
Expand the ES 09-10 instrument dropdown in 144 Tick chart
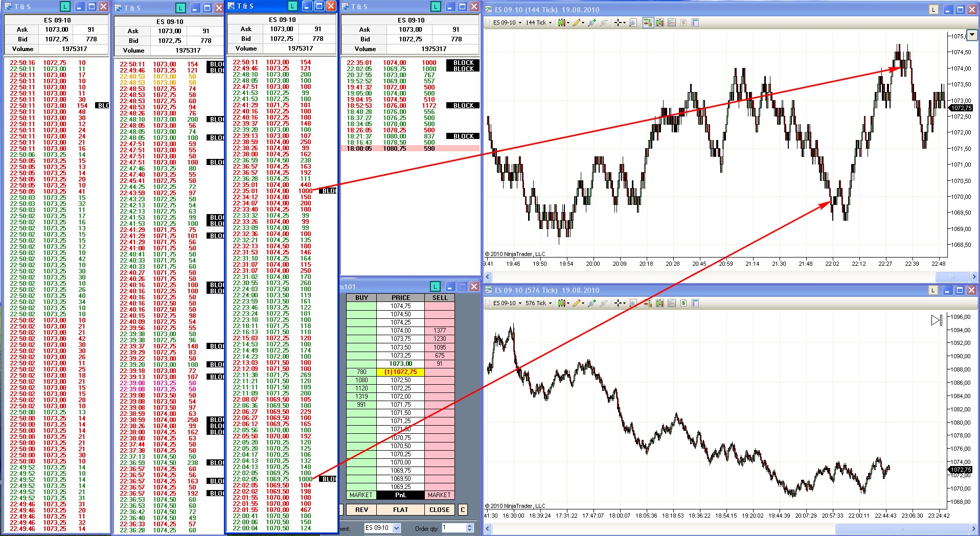(x=507, y=22)
